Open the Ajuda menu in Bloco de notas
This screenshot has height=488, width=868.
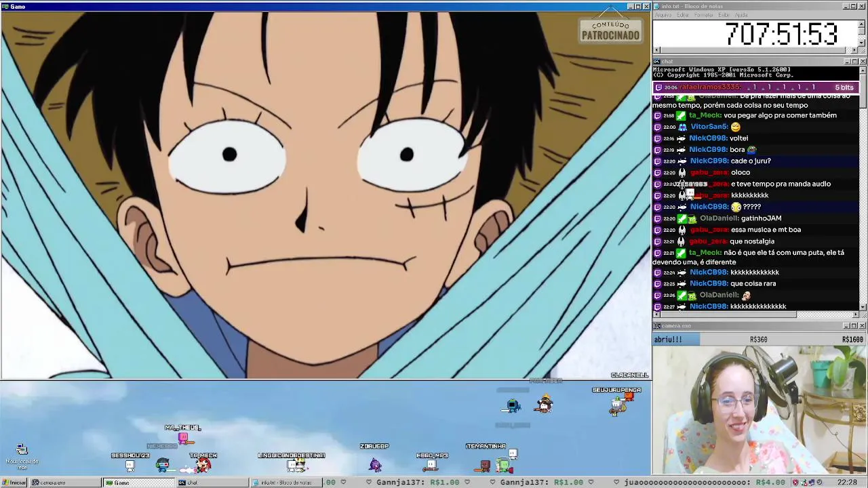pos(742,15)
